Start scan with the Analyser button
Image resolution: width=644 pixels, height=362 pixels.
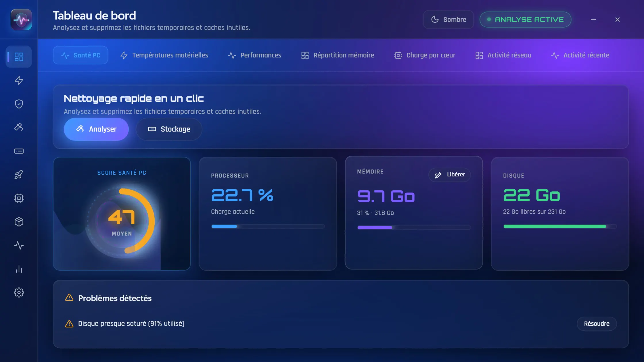96,129
